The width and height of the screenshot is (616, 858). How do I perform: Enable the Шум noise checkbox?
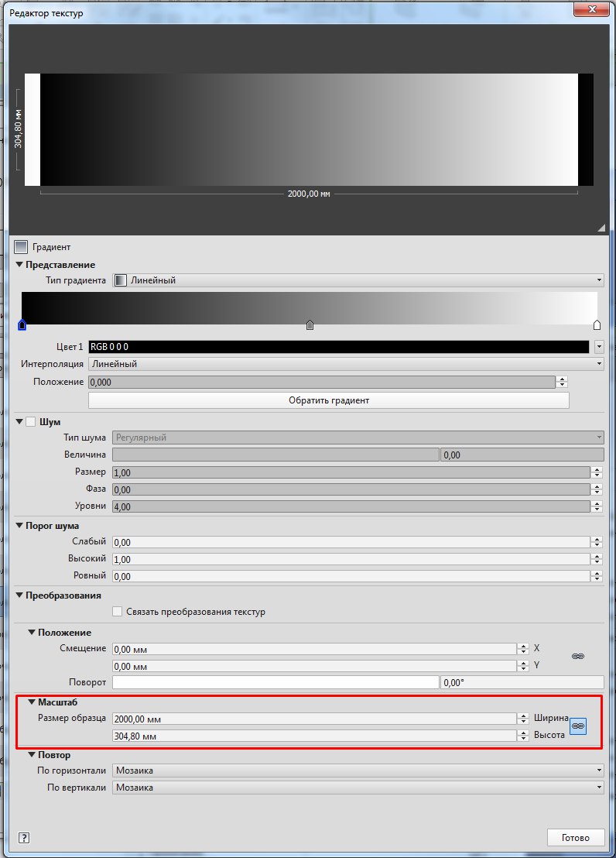pos(31,422)
